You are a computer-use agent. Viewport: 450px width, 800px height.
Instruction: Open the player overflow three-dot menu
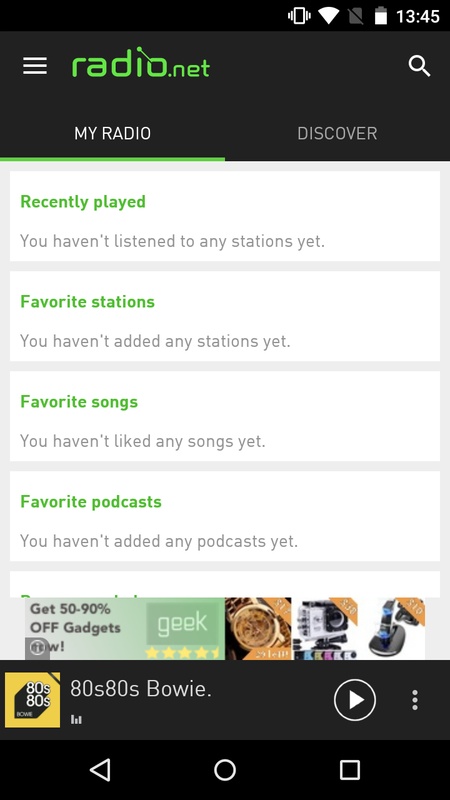[415, 700]
